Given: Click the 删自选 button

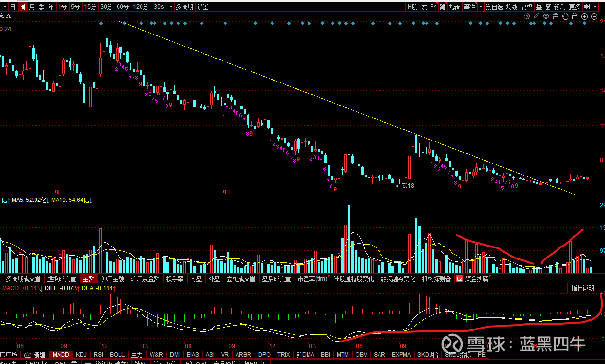Looking at the screenshot, I should point(494,7).
